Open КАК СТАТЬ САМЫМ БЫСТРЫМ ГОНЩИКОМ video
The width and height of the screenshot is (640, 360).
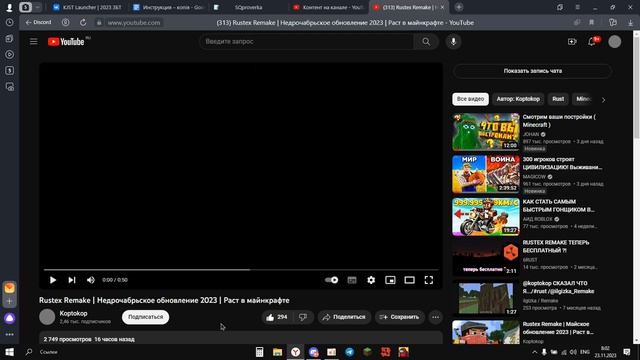coord(486,217)
